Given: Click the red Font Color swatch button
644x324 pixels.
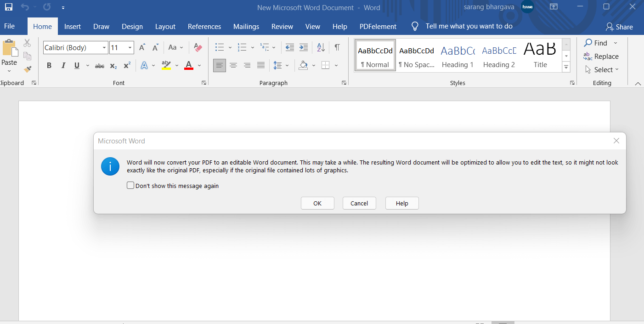Looking at the screenshot, I should coord(188,66).
